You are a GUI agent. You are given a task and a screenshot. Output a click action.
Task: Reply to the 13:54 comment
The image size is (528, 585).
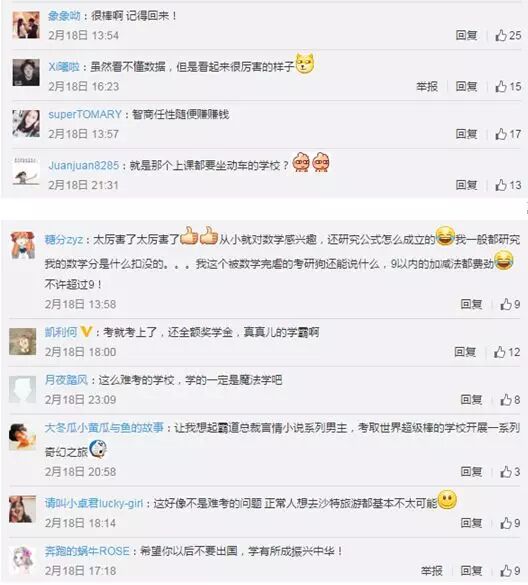pyautogui.click(x=466, y=35)
